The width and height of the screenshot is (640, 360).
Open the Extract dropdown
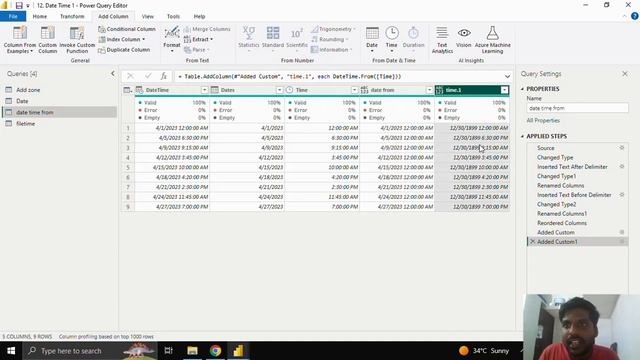tap(198, 39)
